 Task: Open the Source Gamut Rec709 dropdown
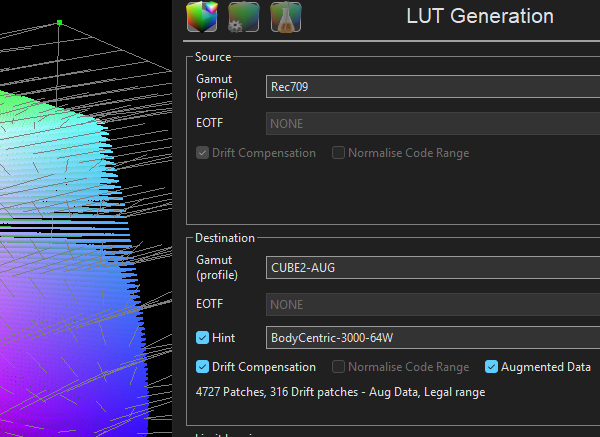pos(432,86)
